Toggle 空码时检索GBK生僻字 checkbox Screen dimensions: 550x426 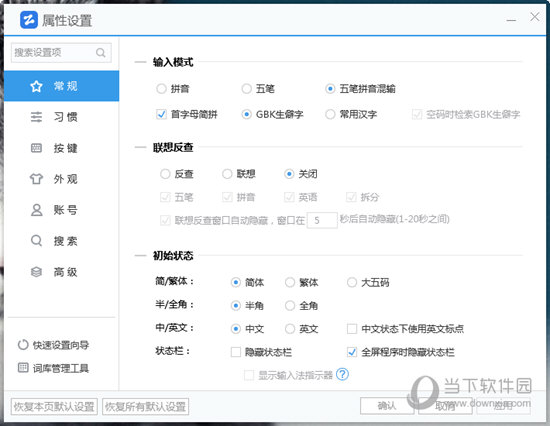pyautogui.click(x=417, y=114)
